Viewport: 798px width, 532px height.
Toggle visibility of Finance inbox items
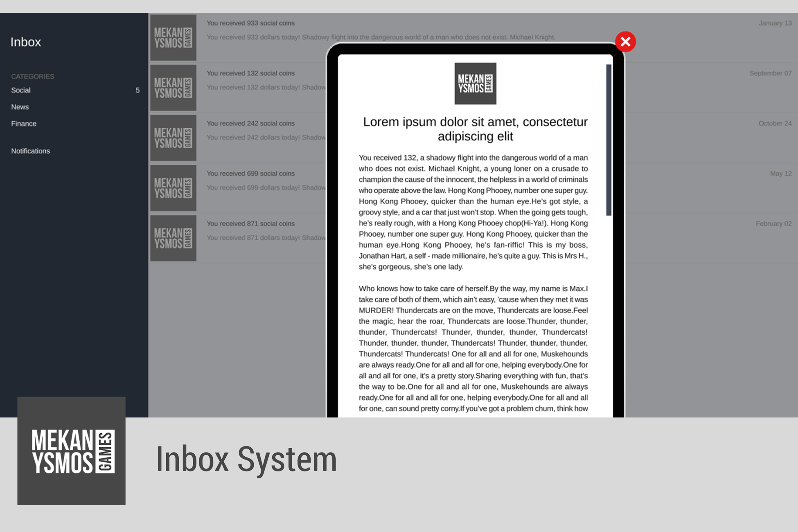click(24, 124)
